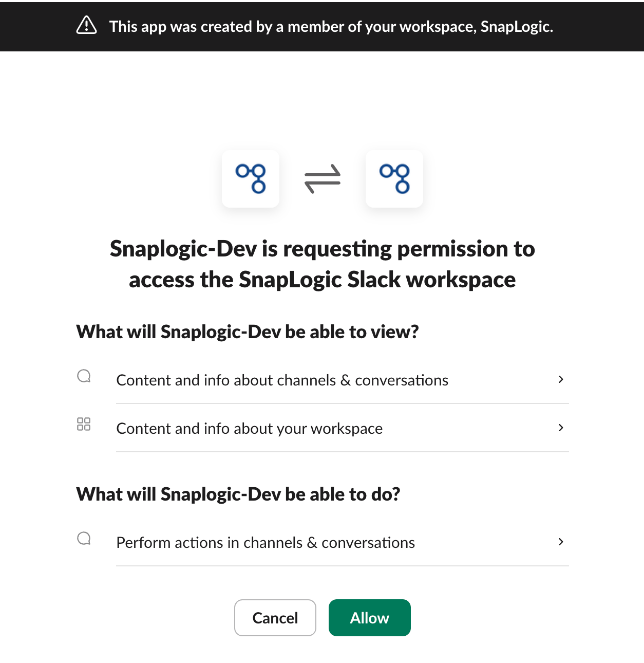The height and width of the screenshot is (663, 644).
Task: Click the SnapLogic logo inside the left card
Action: pyautogui.click(x=251, y=179)
